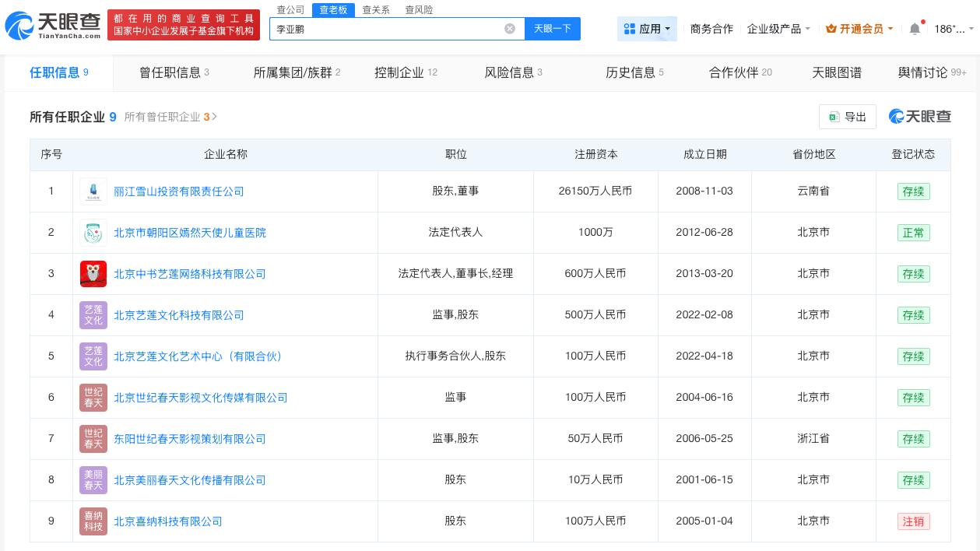Click the panda logo of 北京中书艺蓝
Viewport: 980px width, 551px height.
(x=93, y=274)
